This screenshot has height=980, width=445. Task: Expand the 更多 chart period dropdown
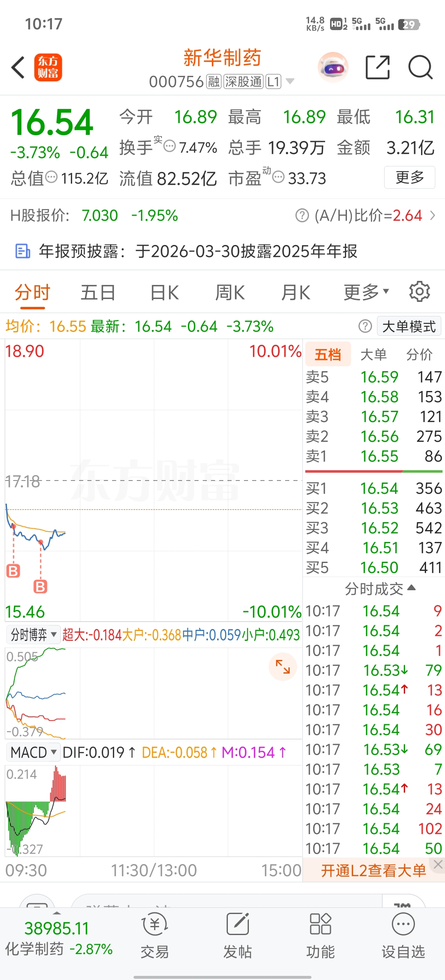click(x=366, y=292)
